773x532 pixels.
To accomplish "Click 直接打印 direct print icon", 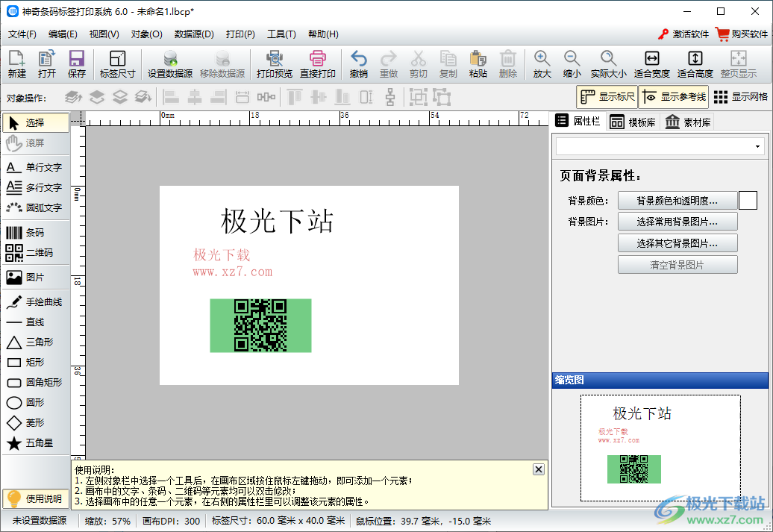I will (x=318, y=64).
